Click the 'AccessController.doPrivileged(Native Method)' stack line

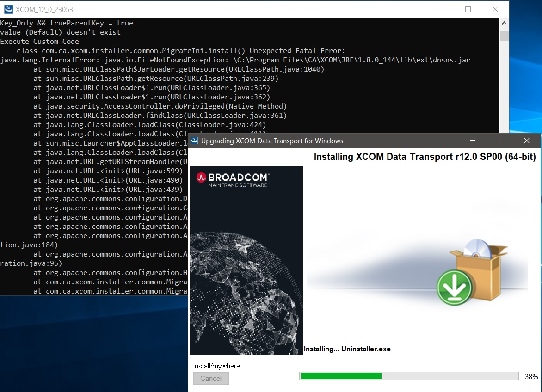[160, 106]
